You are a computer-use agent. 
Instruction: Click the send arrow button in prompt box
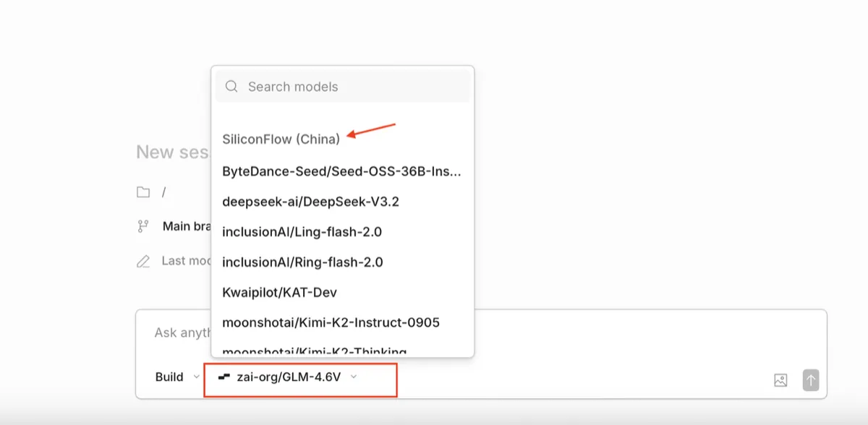(x=811, y=380)
